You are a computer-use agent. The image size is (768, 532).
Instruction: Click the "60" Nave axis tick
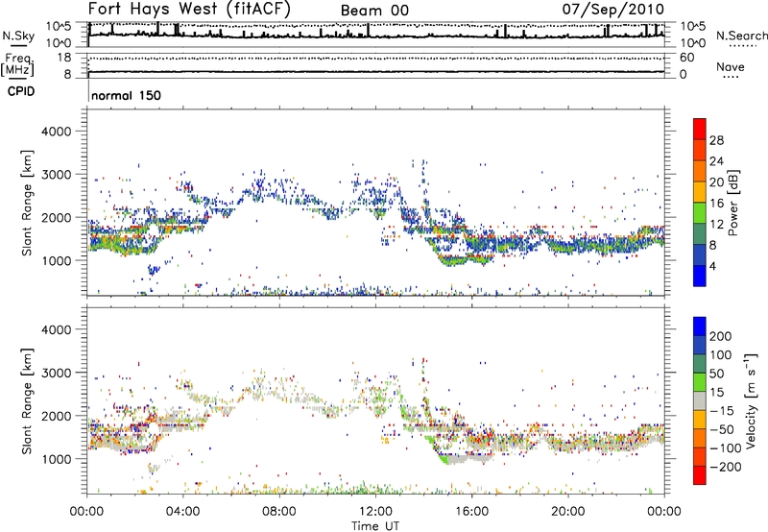click(x=686, y=58)
